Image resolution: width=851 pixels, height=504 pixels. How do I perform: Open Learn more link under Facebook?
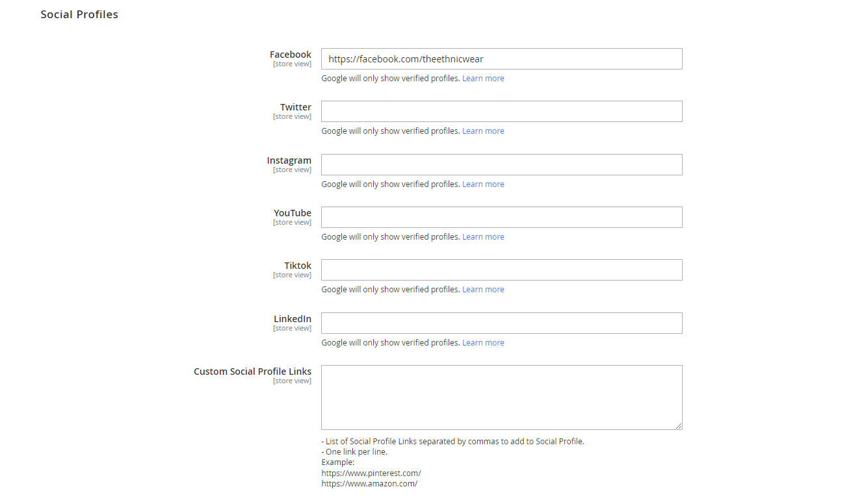click(x=483, y=79)
